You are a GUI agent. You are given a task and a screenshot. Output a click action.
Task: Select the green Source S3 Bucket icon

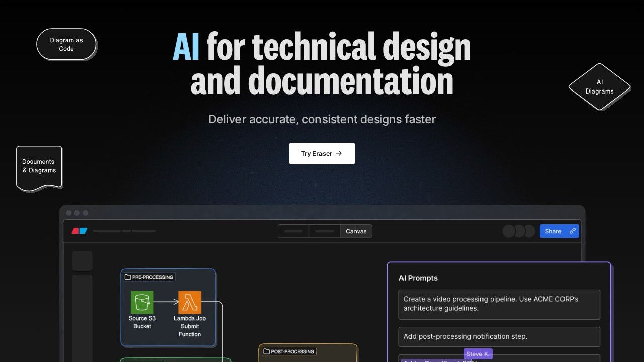[x=142, y=302]
